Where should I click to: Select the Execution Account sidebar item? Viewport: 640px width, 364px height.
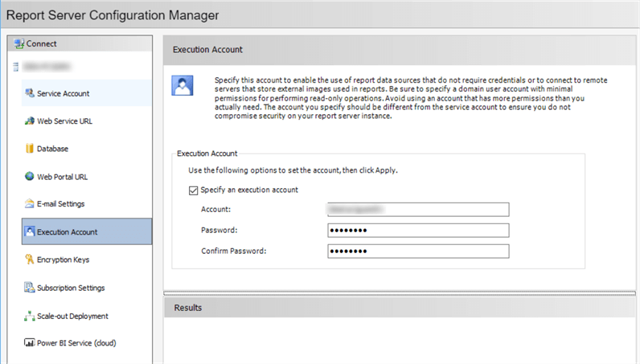(x=87, y=231)
